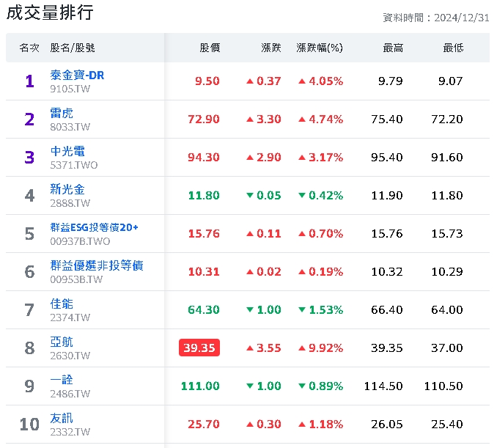Click the 91.60 low price
The width and height of the screenshot is (497, 448).
click(447, 157)
